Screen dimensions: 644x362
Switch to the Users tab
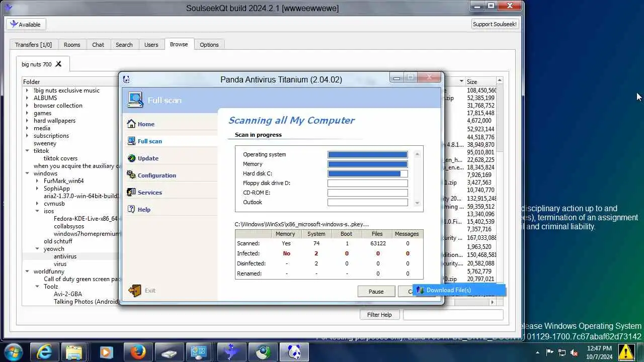[x=151, y=45]
